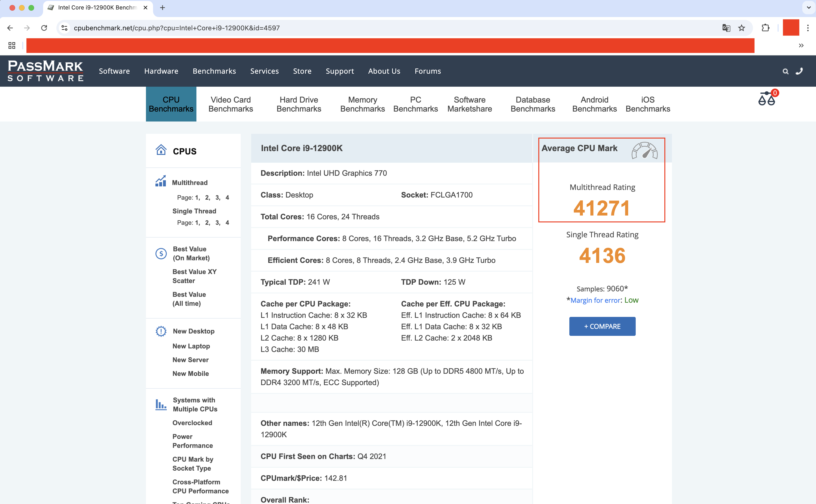The image size is (816, 504).
Task: Open the Hardware menu item
Action: click(x=161, y=71)
